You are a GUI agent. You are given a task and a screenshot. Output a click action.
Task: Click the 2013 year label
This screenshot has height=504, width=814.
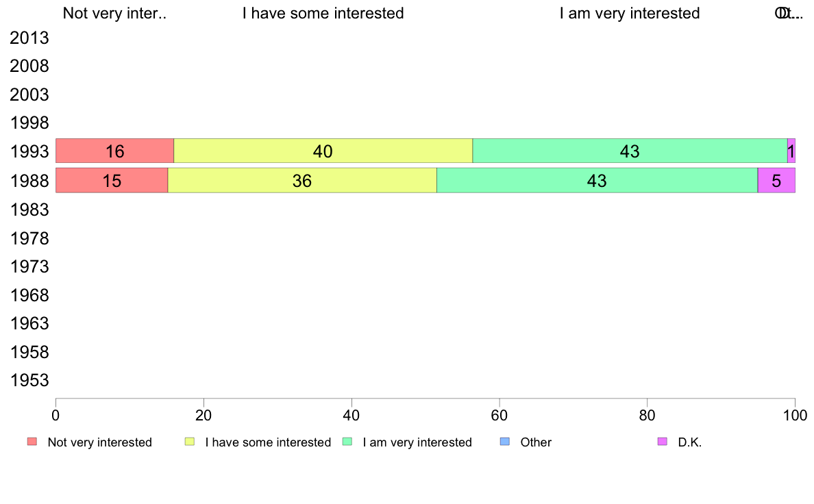point(29,38)
